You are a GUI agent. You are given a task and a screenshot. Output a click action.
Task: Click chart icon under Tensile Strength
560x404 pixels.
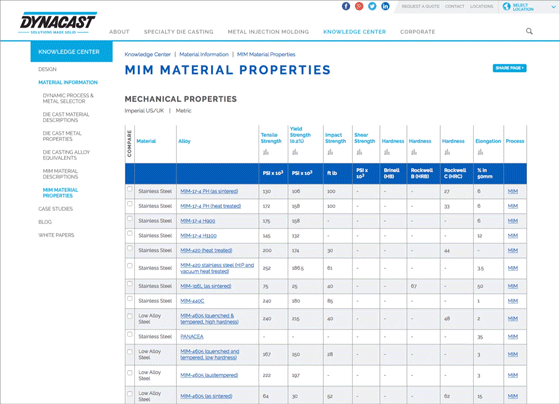[x=266, y=153]
